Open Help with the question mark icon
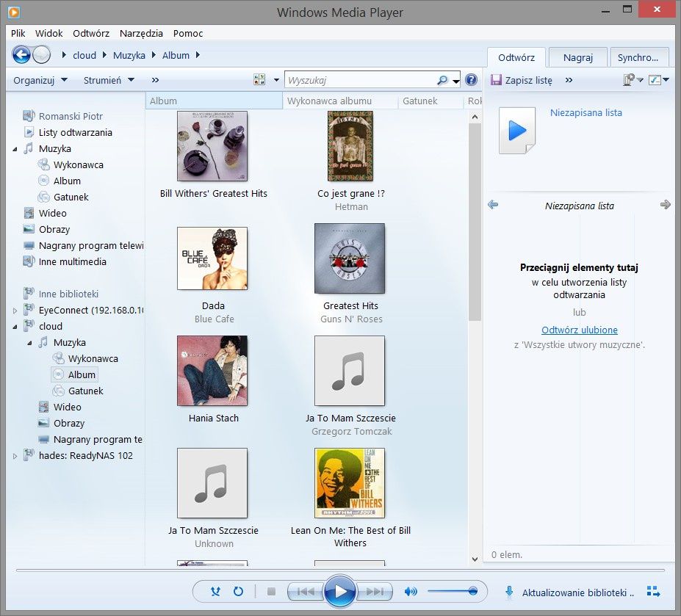 [471, 80]
